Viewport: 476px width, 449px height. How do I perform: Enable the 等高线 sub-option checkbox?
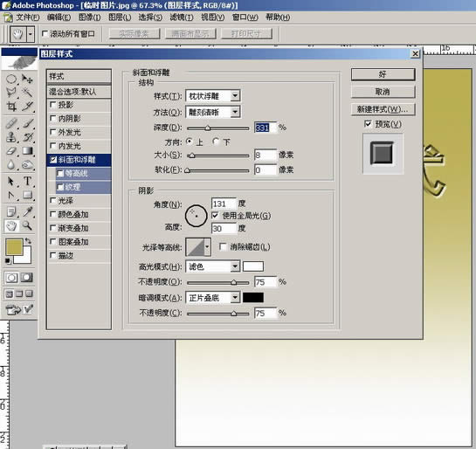click(60, 173)
